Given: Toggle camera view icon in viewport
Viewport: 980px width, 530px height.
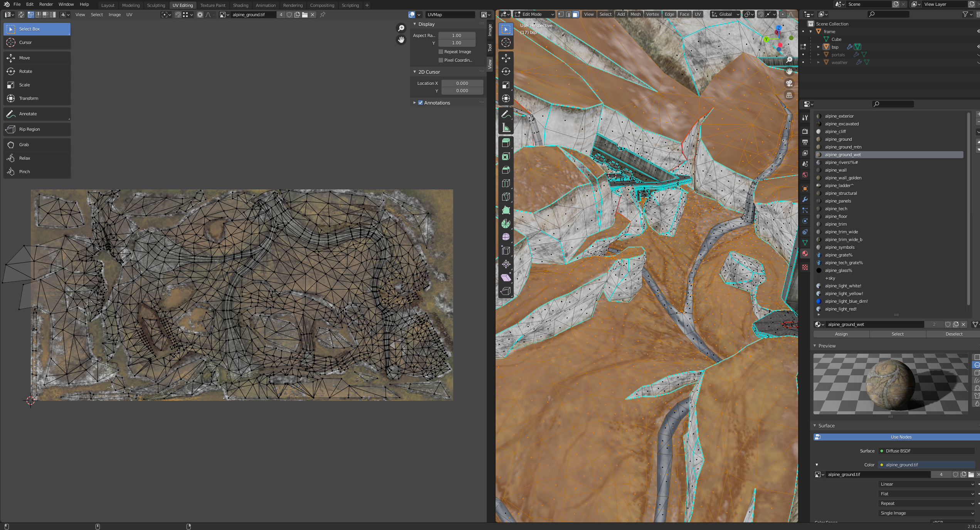Looking at the screenshot, I should pyautogui.click(x=789, y=83).
